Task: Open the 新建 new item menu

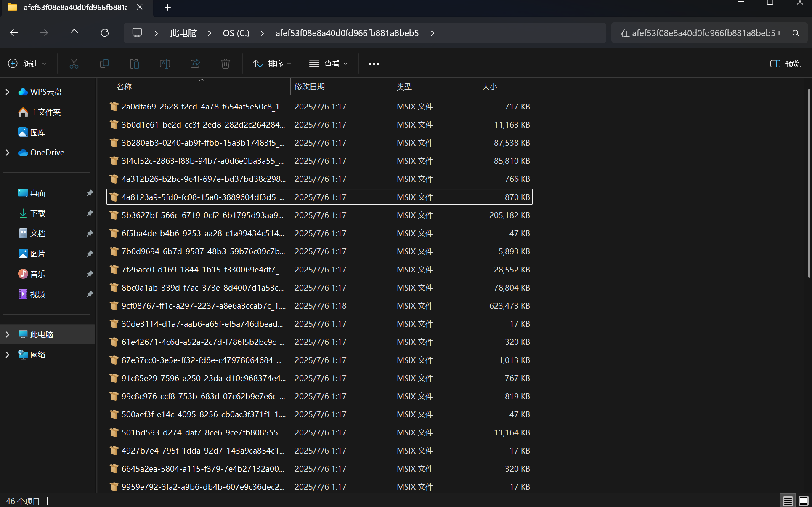Action: point(27,64)
